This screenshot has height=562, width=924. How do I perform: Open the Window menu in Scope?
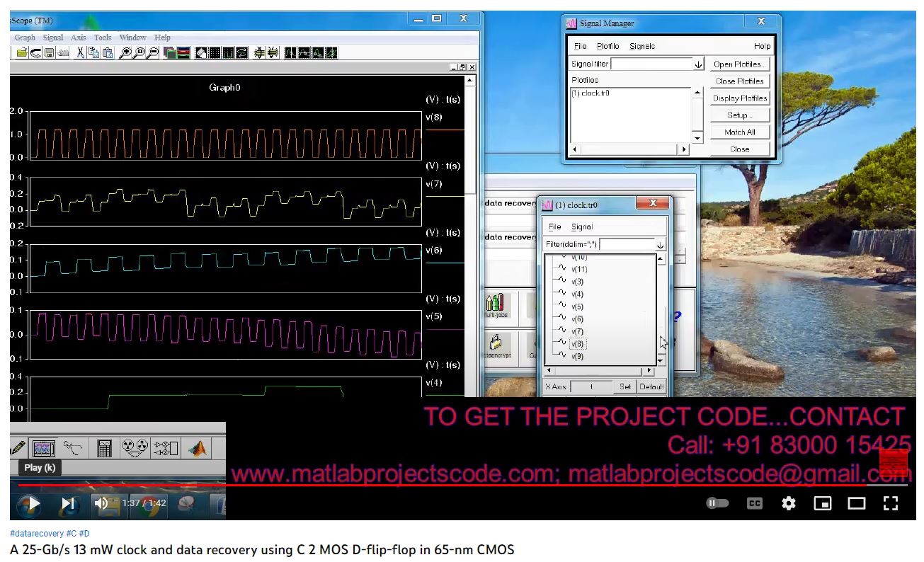(133, 38)
